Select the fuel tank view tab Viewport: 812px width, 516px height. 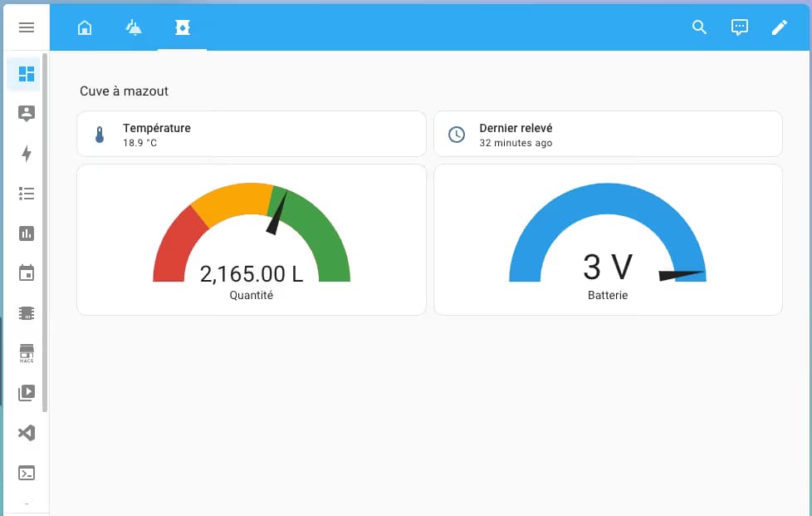pyautogui.click(x=182, y=27)
